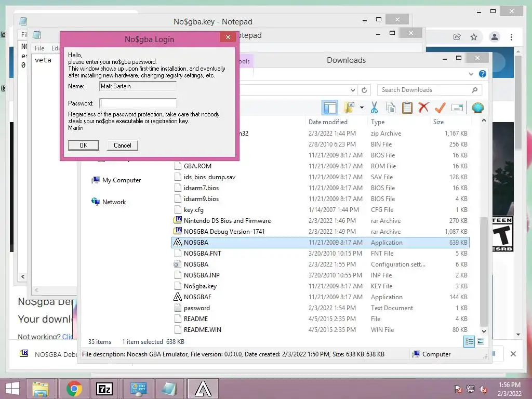The width and height of the screenshot is (532, 399).
Task: Open Google Chrome from taskbar
Action: [x=74, y=389]
